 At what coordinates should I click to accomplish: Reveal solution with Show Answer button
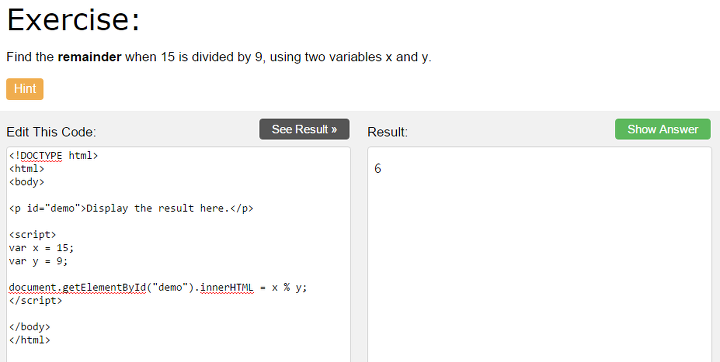tap(663, 129)
